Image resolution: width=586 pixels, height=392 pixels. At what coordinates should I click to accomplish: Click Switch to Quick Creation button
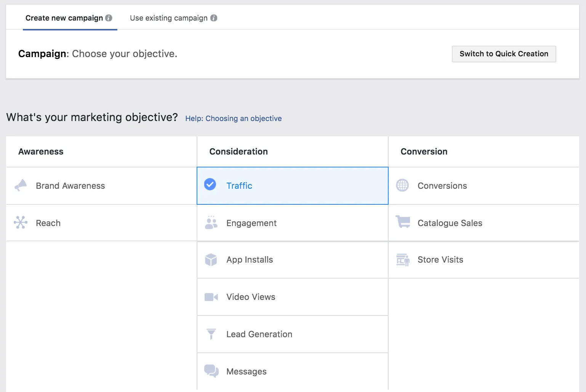(504, 54)
